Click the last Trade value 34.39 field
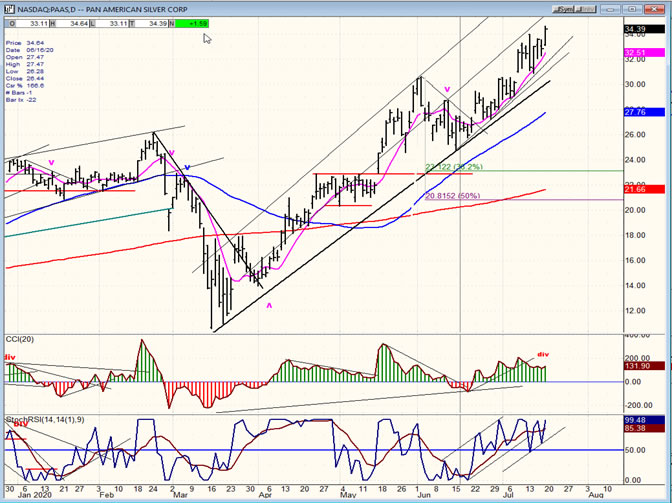 [152, 24]
